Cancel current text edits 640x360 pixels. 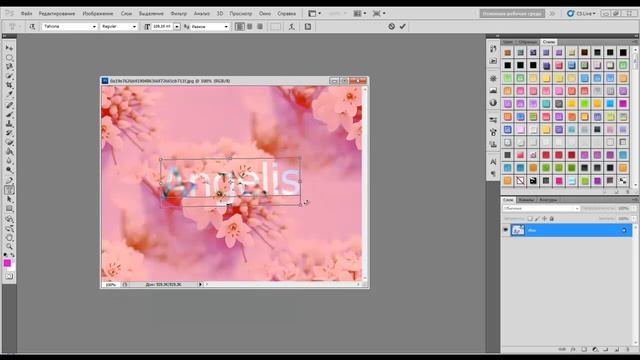pyautogui.click(x=391, y=27)
